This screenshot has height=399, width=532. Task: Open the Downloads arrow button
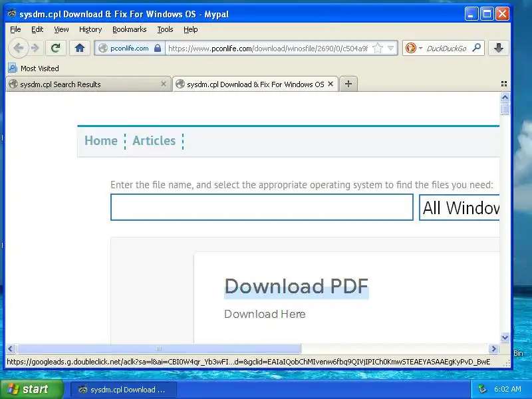498,48
